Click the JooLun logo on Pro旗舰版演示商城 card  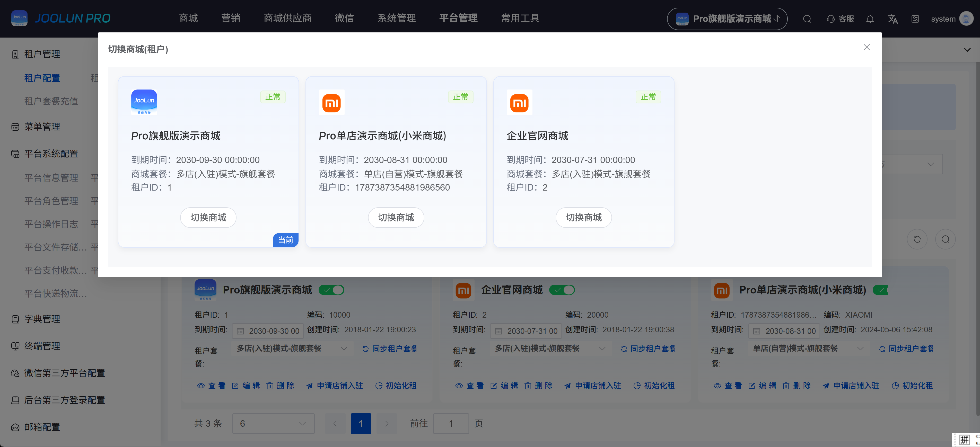pos(144,102)
